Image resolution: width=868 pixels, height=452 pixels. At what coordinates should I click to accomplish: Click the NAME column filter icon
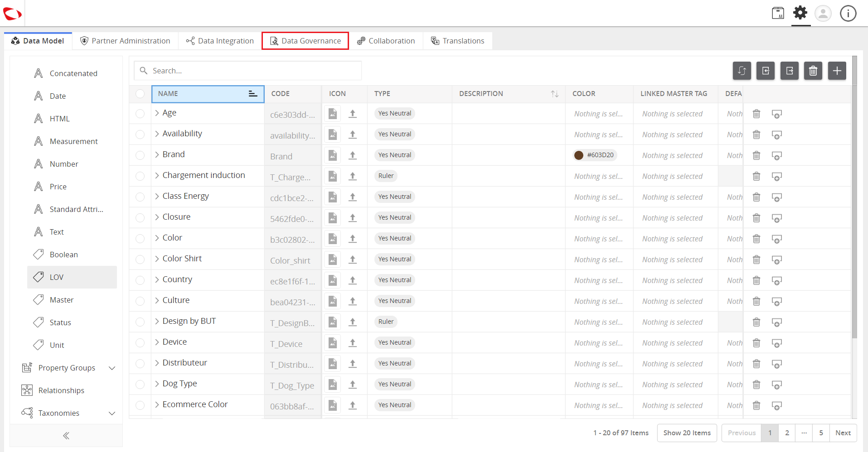coord(253,94)
